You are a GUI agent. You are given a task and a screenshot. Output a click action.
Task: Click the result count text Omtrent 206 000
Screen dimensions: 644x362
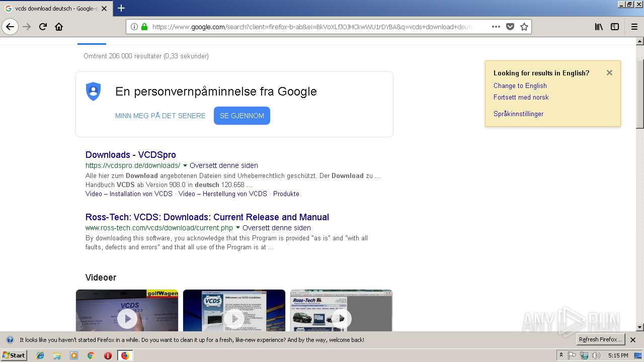pos(146,56)
